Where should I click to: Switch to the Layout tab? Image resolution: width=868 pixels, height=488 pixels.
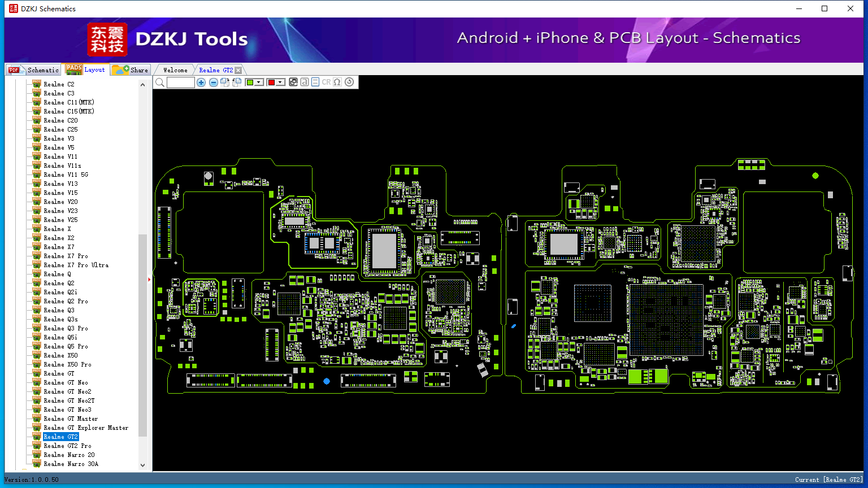(x=86, y=69)
